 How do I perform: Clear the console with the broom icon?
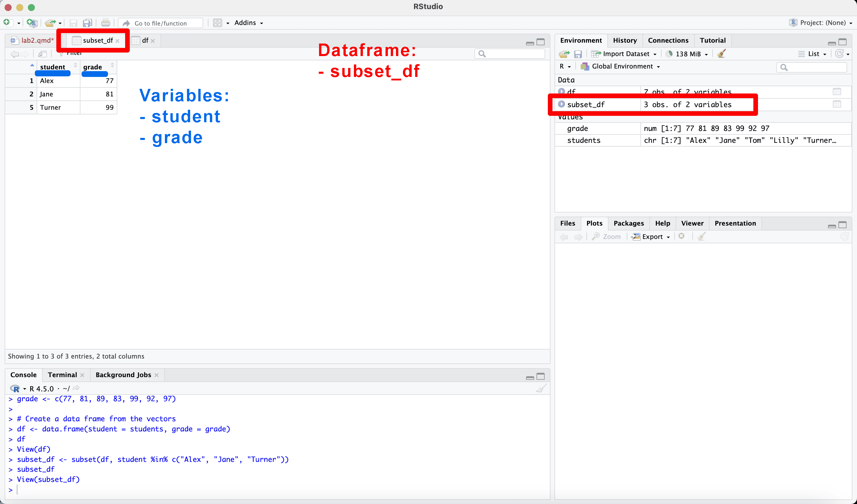pos(541,388)
